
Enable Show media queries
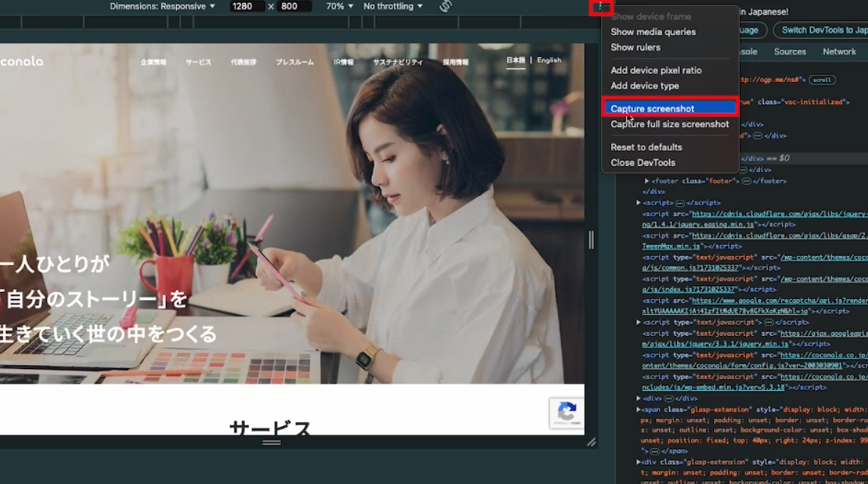pyautogui.click(x=652, y=32)
